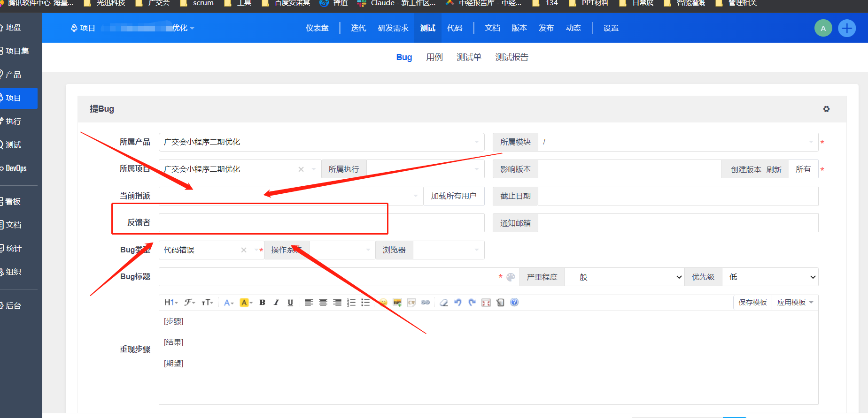Screen dimensions: 868x418
Task: Open the editor help icon
Action: [x=514, y=303]
